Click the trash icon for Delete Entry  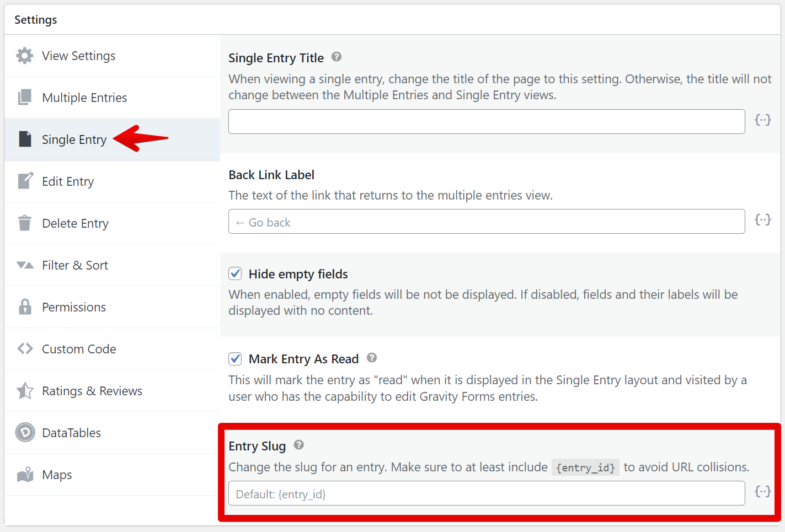pyautogui.click(x=25, y=223)
